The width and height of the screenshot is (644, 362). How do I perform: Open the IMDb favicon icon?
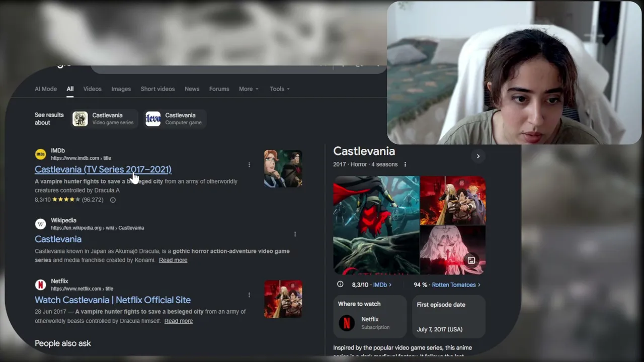pyautogui.click(x=40, y=154)
